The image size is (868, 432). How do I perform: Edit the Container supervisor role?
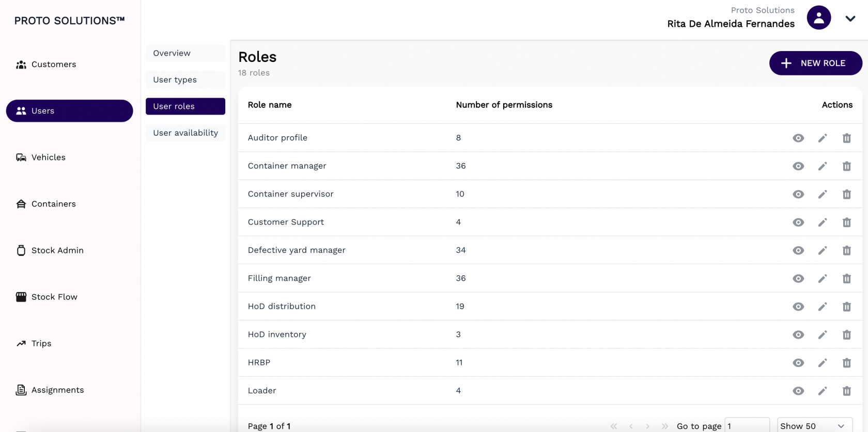pyautogui.click(x=823, y=194)
